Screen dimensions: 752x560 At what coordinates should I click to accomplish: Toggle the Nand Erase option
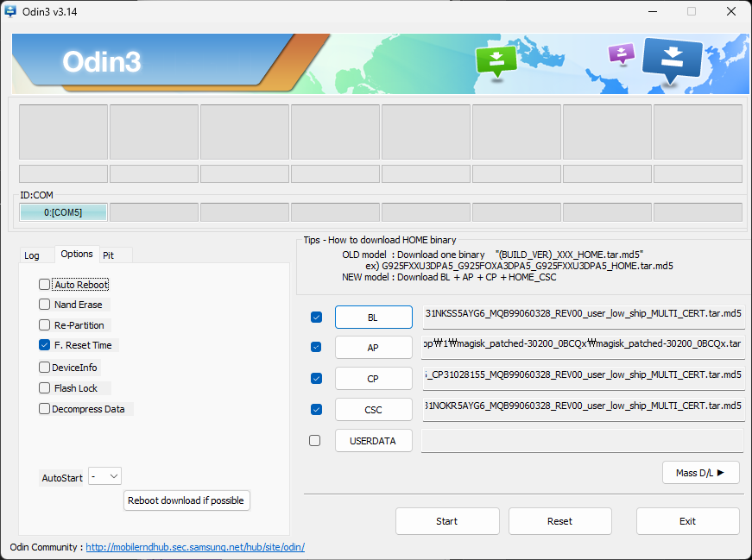45,305
